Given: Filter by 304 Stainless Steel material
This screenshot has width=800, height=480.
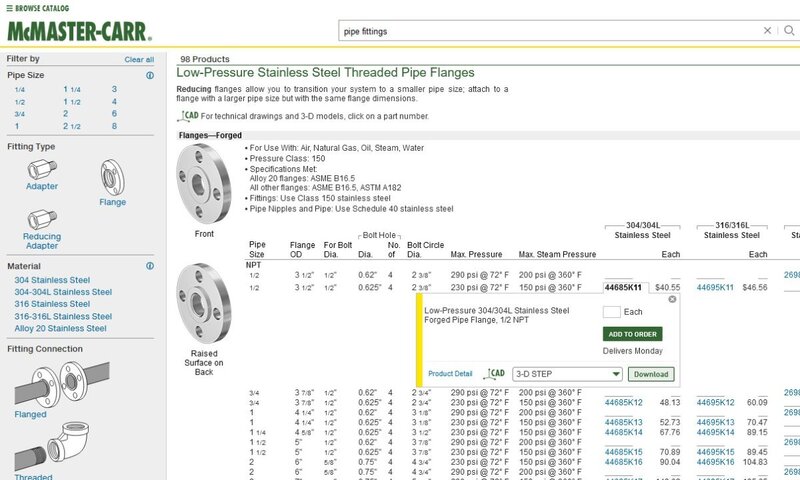Looking at the screenshot, I should [52, 280].
